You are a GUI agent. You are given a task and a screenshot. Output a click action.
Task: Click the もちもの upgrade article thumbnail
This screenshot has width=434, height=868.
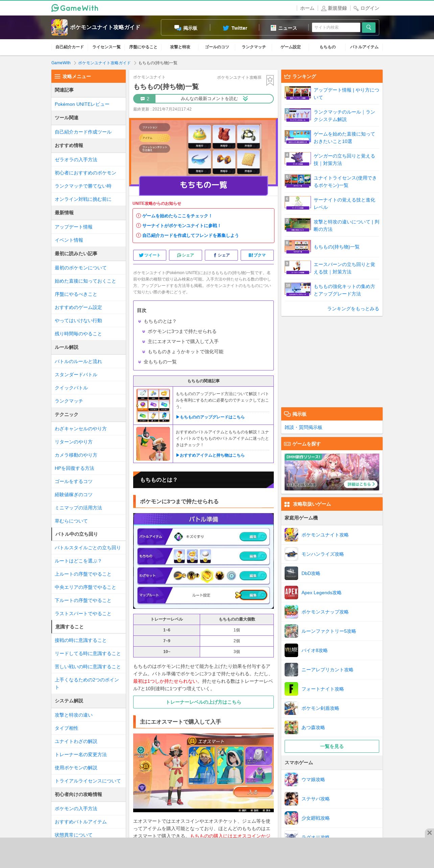(153, 406)
